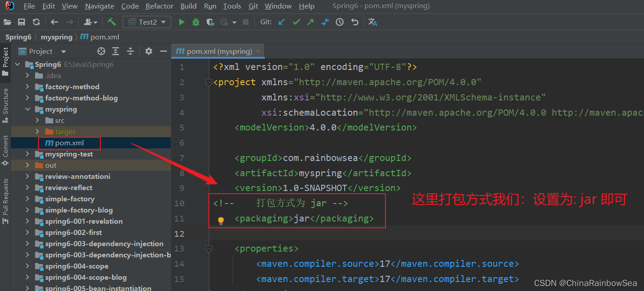Click the Stop square icon
The image size is (644, 291).
point(246,22)
